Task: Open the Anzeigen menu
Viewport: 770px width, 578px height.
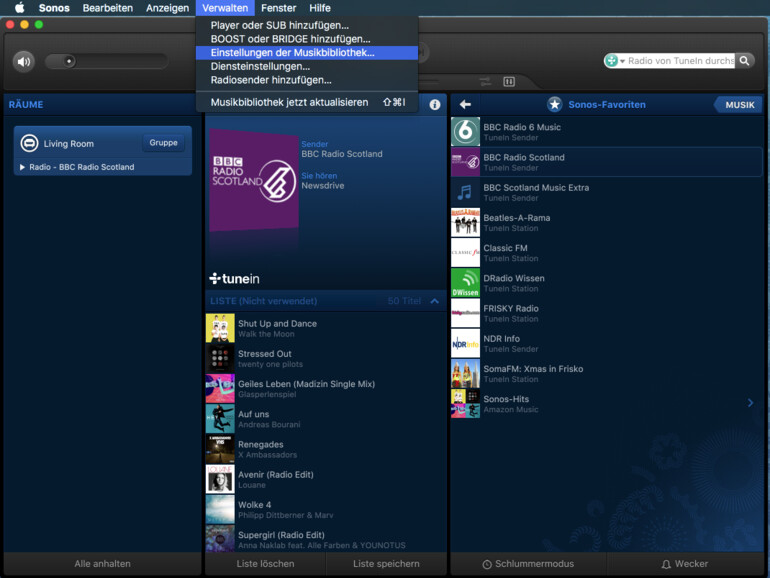Action: tap(167, 8)
